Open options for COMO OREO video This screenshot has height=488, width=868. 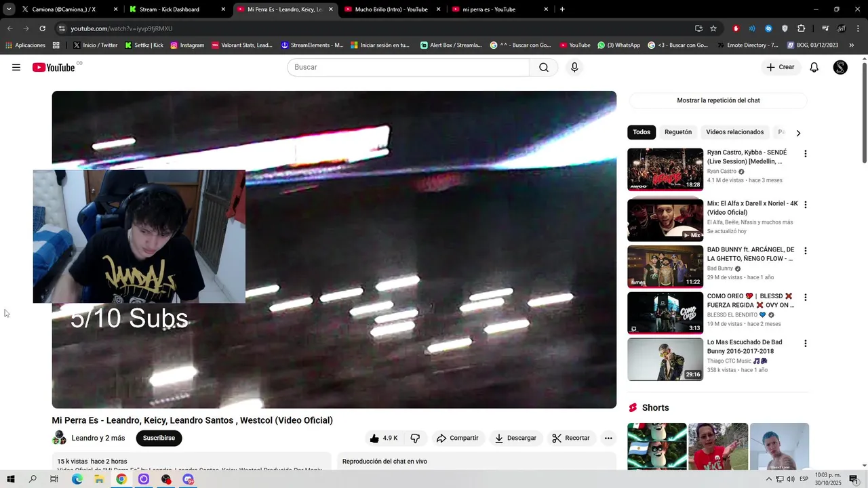pos(805,298)
